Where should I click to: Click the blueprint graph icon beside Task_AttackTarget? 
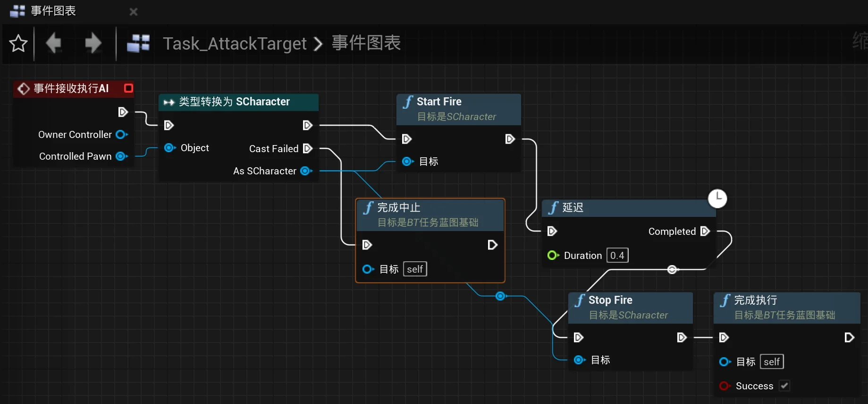click(x=138, y=43)
